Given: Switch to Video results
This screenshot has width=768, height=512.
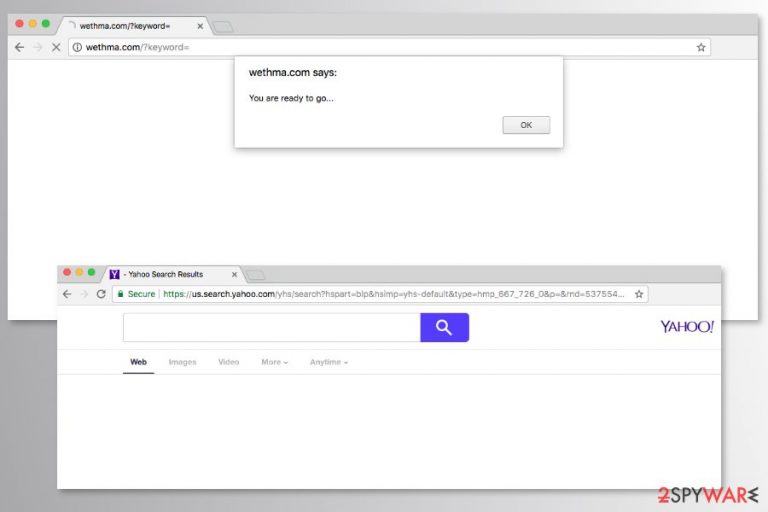Looking at the screenshot, I should (x=228, y=362).
